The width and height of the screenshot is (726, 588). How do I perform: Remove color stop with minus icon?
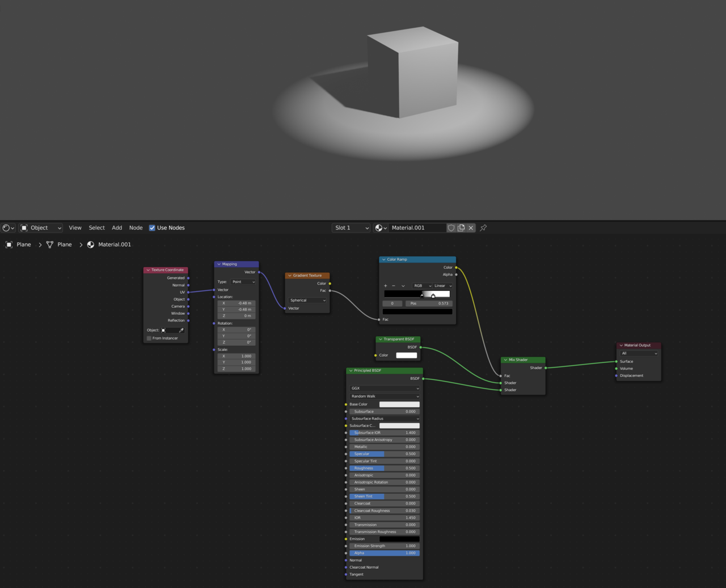(x=394, y=286)
